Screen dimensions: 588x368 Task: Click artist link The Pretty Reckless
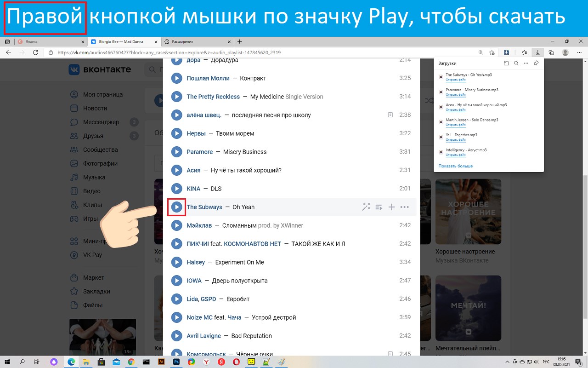tap(213, 97)
